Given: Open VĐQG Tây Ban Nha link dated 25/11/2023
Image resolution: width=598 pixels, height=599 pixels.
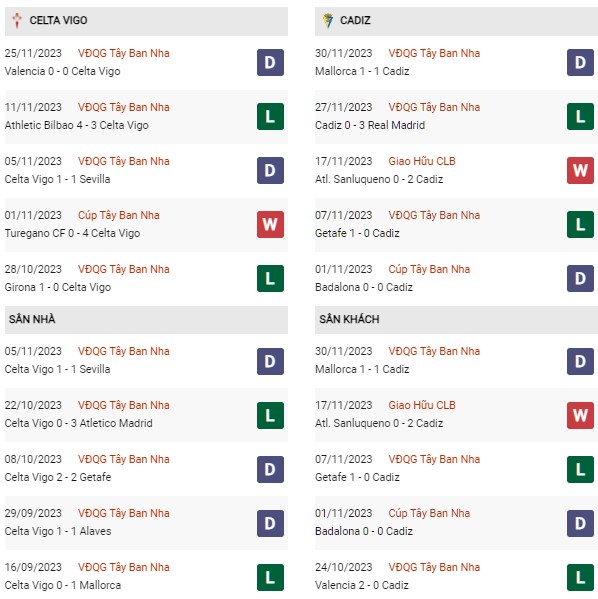Looking at the screenshot, I should coord(123,53).
